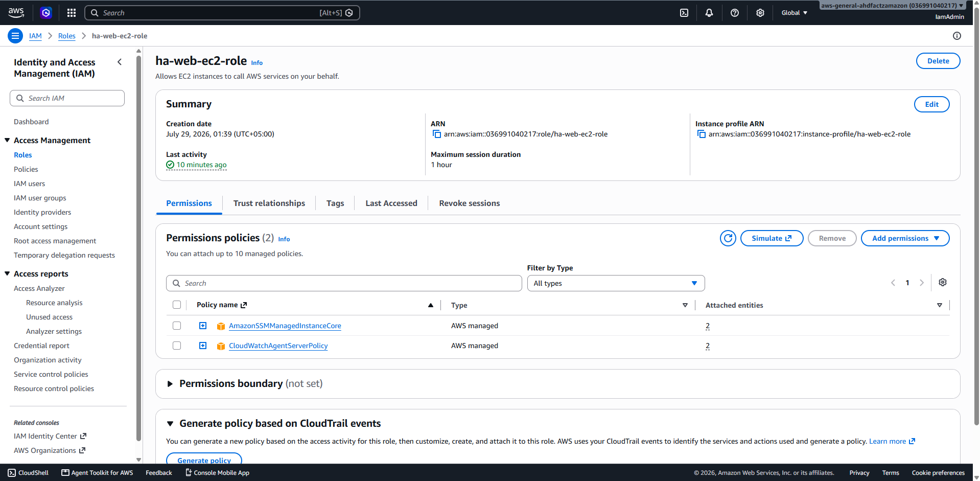Focus the top console Search bar
Screen dimensions: 980x481
222,13
